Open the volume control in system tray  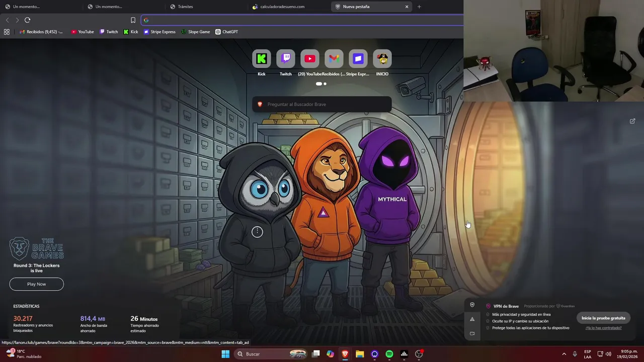pos(609,354)
